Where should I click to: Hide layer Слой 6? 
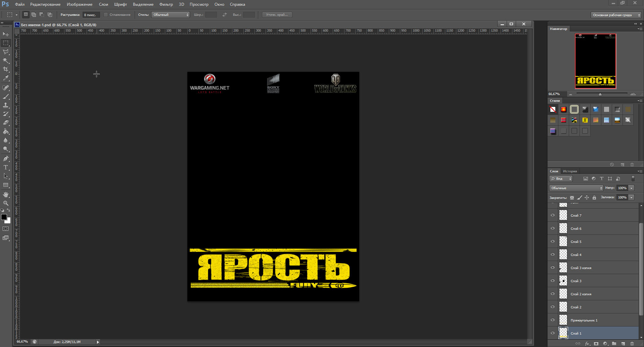(x=553, y=228)
